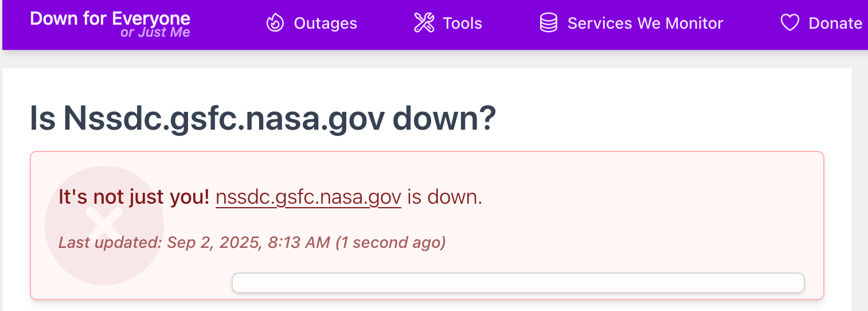Open the Tools menu item
The image size is (868, 311).
(x=462, y=24)
